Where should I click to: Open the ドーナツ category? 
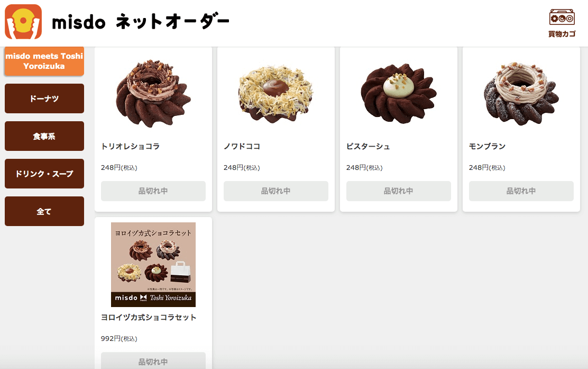44,98
